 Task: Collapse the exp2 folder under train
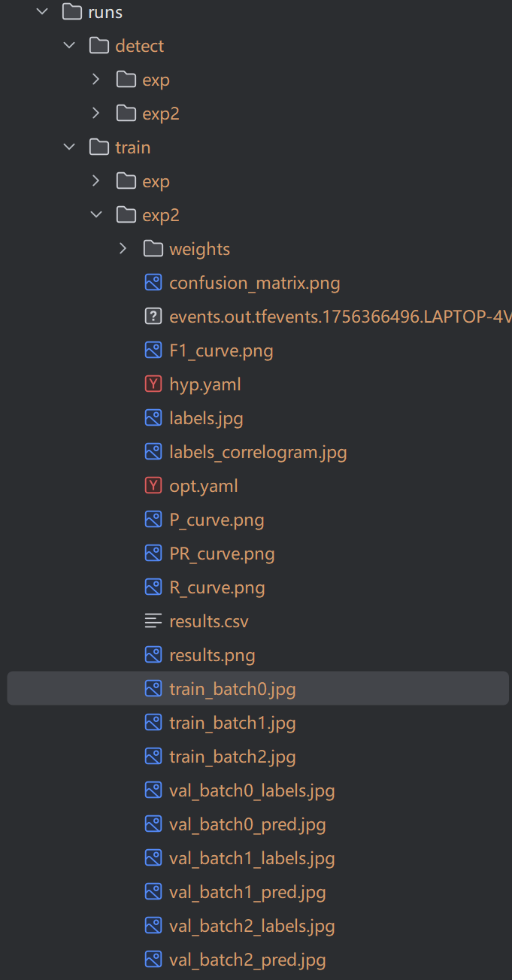[x=96, y=215]
